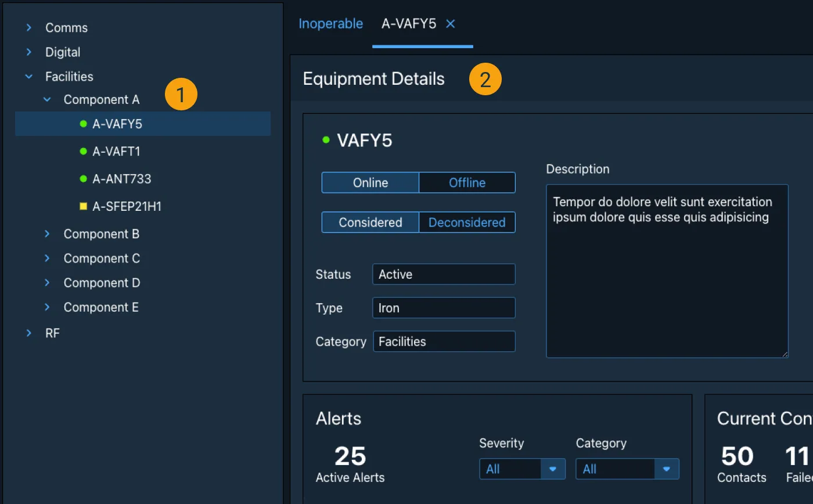The width and height of the screenshot is (813, 504).
Task: Switch to the Inoperable tab
Action: coord(330,24)
